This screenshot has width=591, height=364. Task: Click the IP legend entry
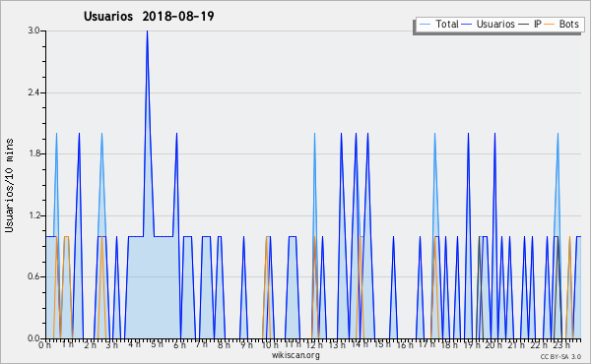coord(530,24)
